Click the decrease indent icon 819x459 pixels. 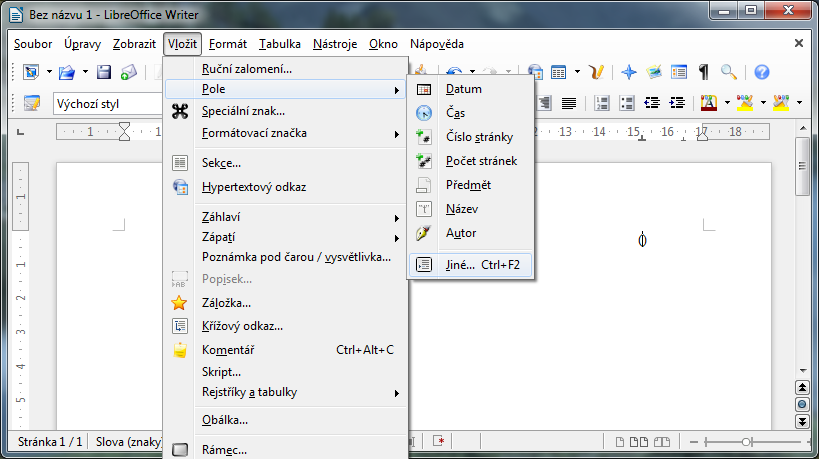(x=652, y=103)
